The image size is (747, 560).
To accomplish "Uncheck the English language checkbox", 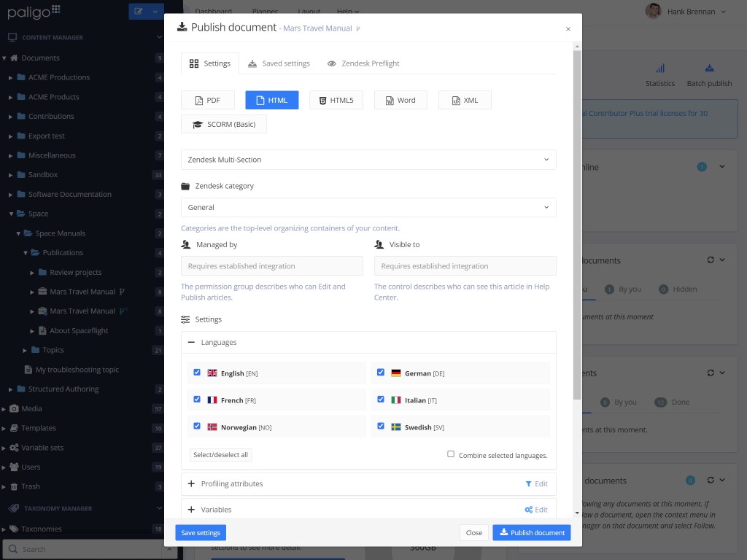I will tap(197, 373).
